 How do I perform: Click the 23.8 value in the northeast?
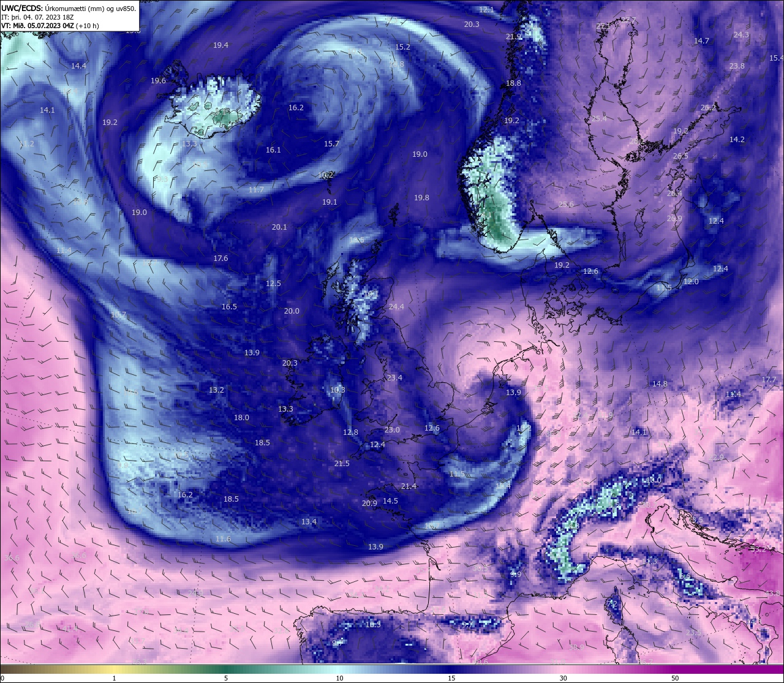coord(737,66)
